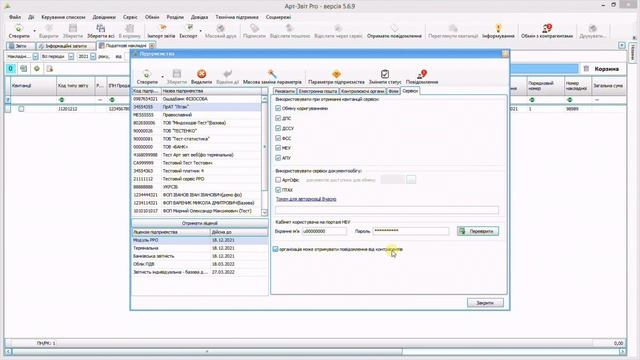This screenshot has width=640, height=360.
Task: Open the Всі періоди dropdown
Action: (71, 56)
